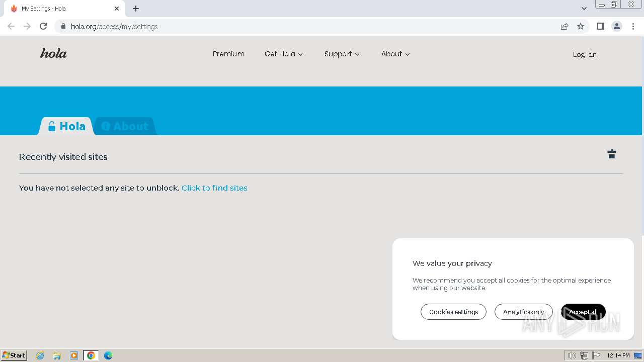Open the Premium page

click(228, 54)
